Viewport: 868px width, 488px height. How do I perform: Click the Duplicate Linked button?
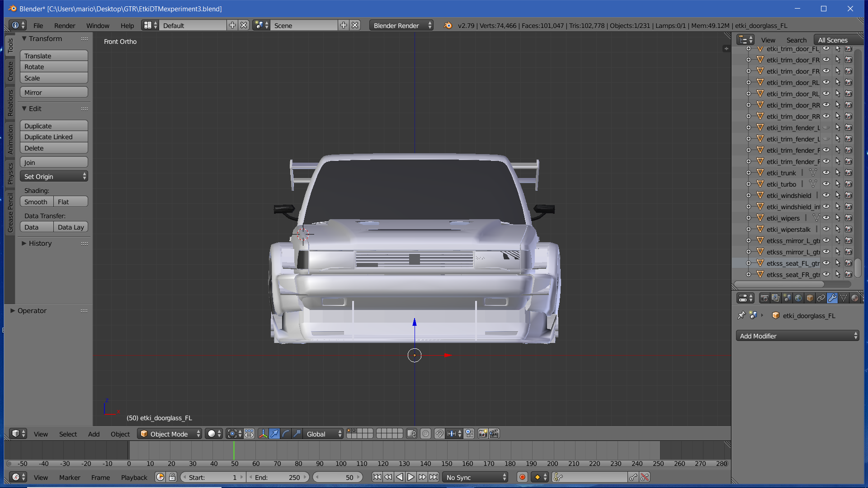[54, 137]
